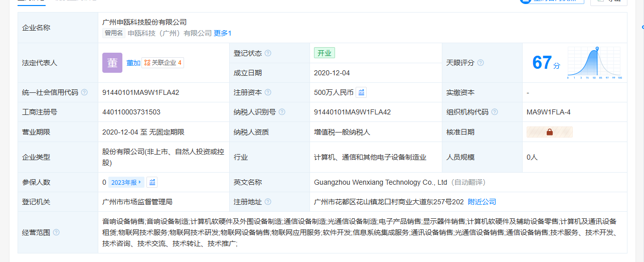Click the chart icon beside 500万人民币
The height and width of the screenshot is (262, 644).
coord(361,92)
